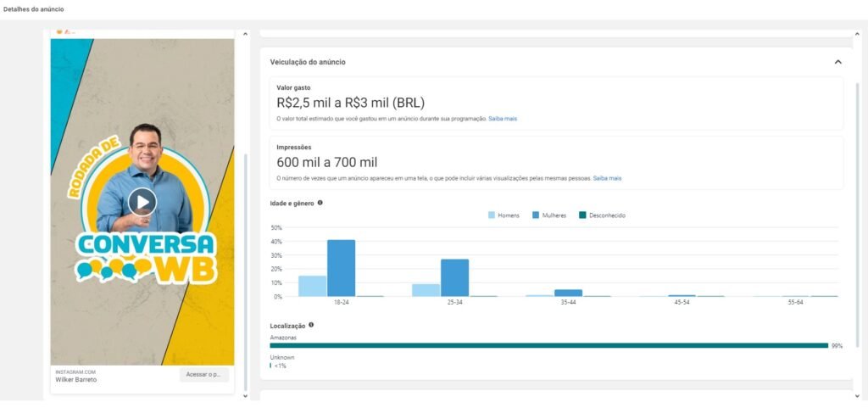This screenshot has width=868, height=419.
Task: Click the Amazonas 99% location bar
Action: point(548,345)
